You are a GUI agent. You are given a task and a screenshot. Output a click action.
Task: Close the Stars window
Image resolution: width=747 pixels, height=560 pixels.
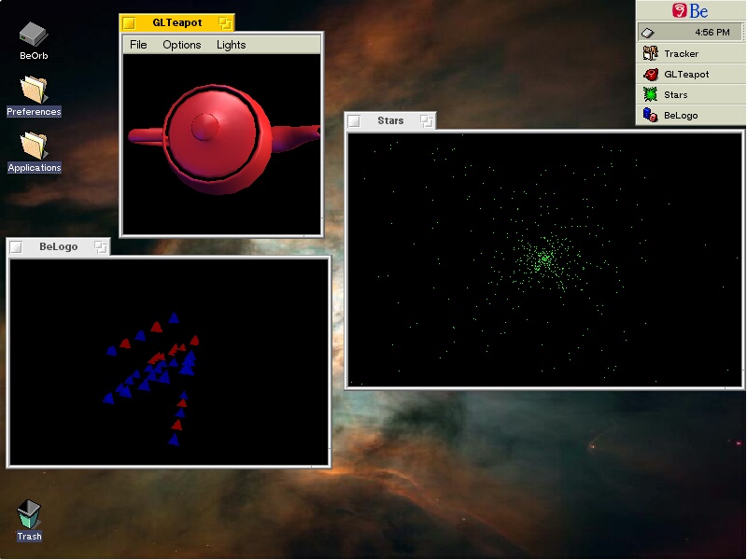(x=354, y=121)
